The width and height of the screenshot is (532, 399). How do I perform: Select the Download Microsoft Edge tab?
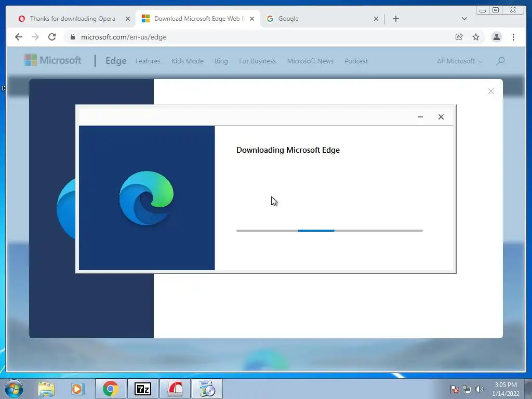[x=197, y=19]
